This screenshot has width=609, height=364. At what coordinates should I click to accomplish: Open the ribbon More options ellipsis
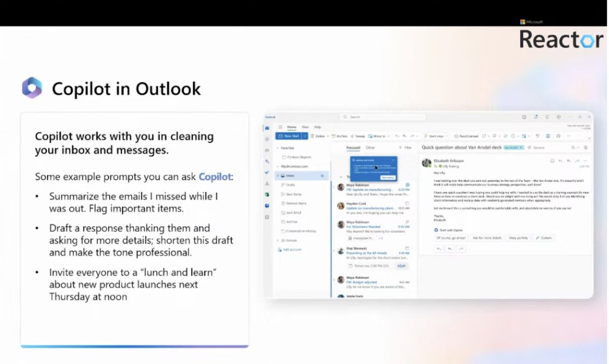pyautogui.click(x=568, y=136)
